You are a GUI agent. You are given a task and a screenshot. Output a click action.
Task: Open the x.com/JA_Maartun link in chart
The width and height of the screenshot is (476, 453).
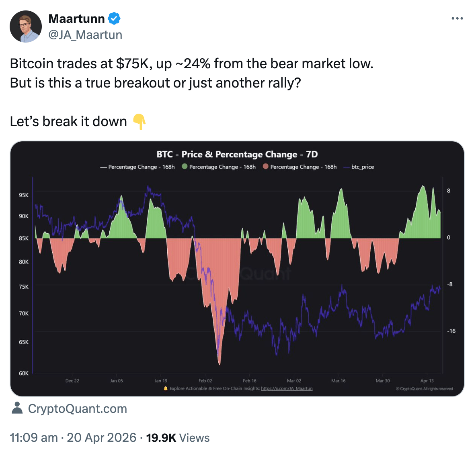pos(287,388)
